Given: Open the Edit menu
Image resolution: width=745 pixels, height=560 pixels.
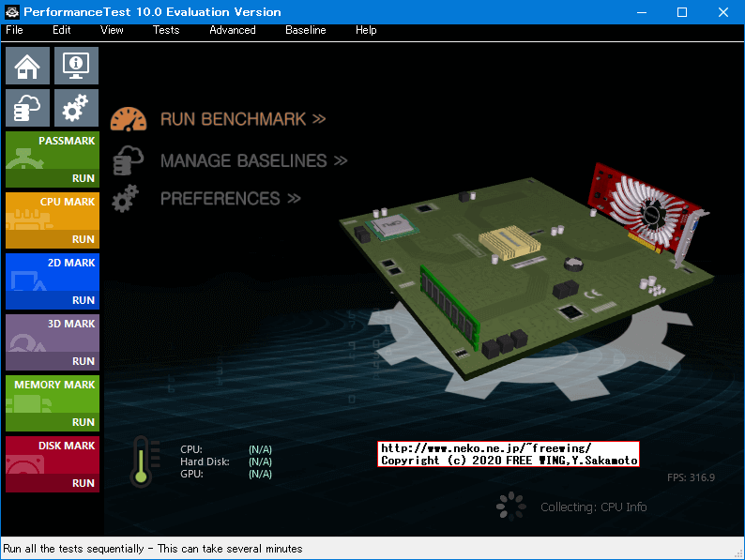Looking at the screenshot, I should coord(61,30).
